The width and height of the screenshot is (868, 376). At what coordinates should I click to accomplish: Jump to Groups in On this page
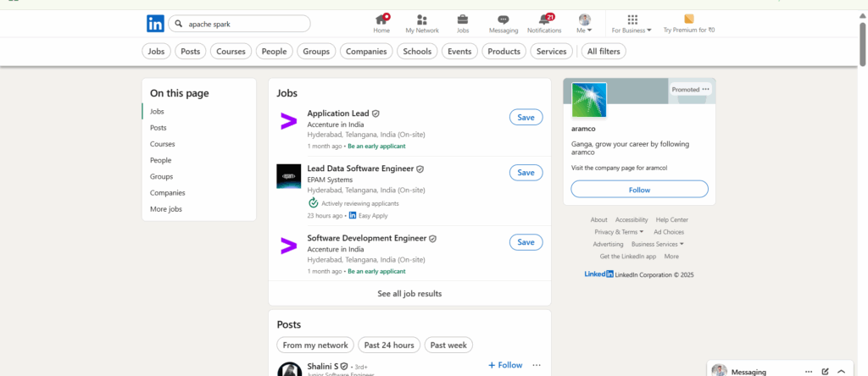(162, 176)
